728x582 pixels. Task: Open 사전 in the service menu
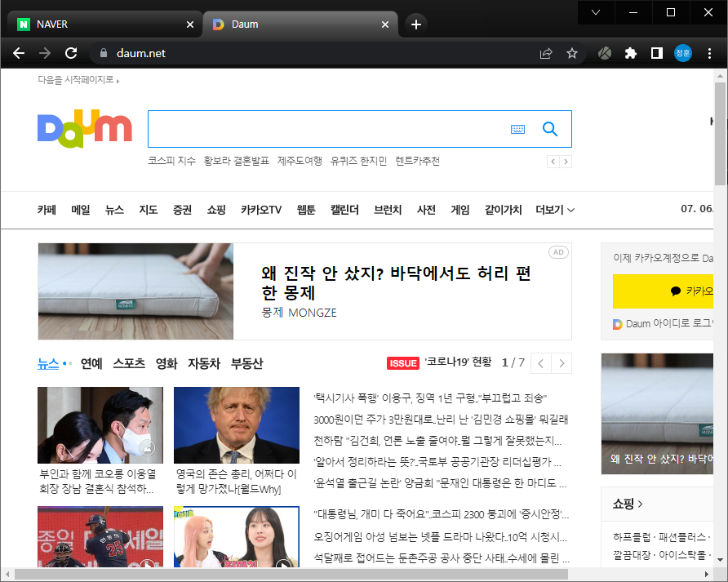click(426, 210)
